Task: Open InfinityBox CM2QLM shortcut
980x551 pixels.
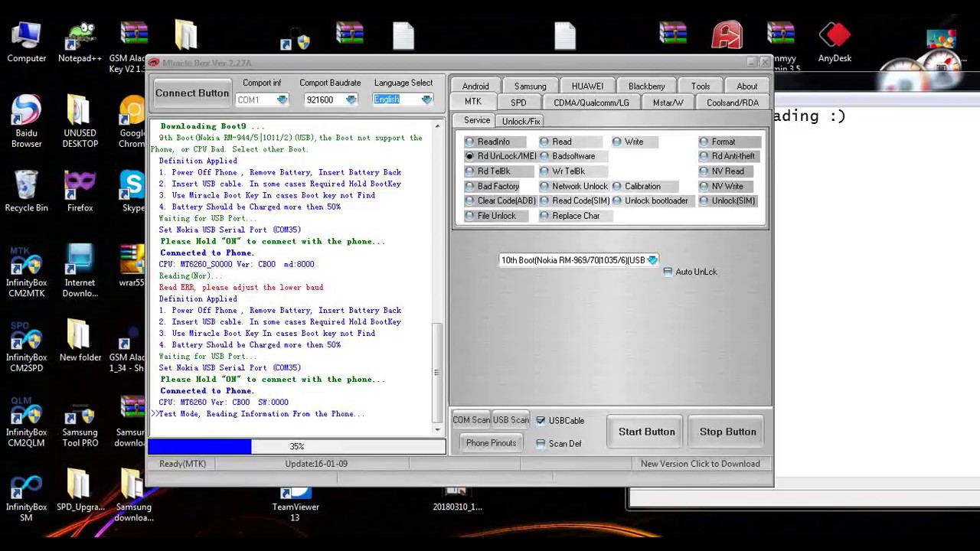Action: click(x=27, y=421)
